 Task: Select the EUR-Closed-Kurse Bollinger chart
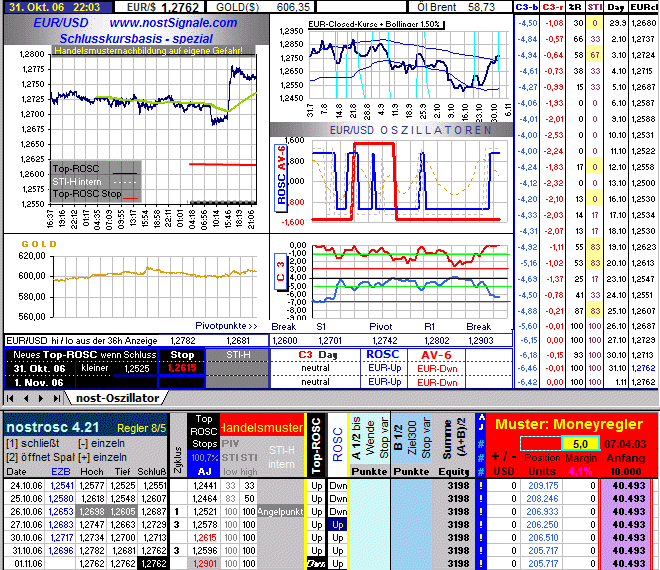pos(391,67)
